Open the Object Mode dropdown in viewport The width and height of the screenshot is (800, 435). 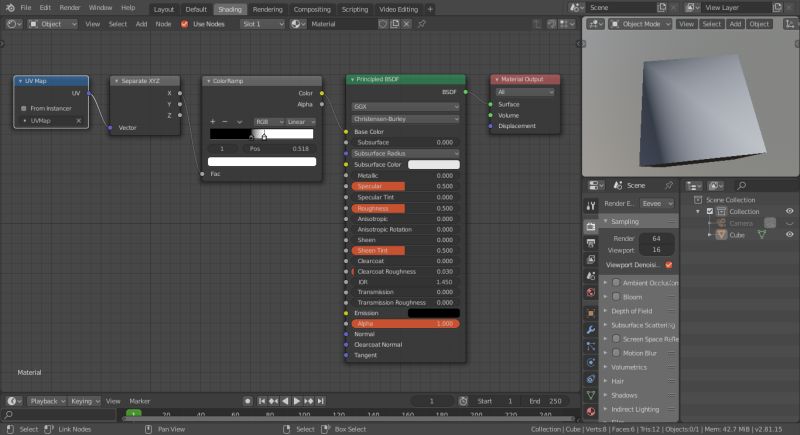click(x=640, y=24)
